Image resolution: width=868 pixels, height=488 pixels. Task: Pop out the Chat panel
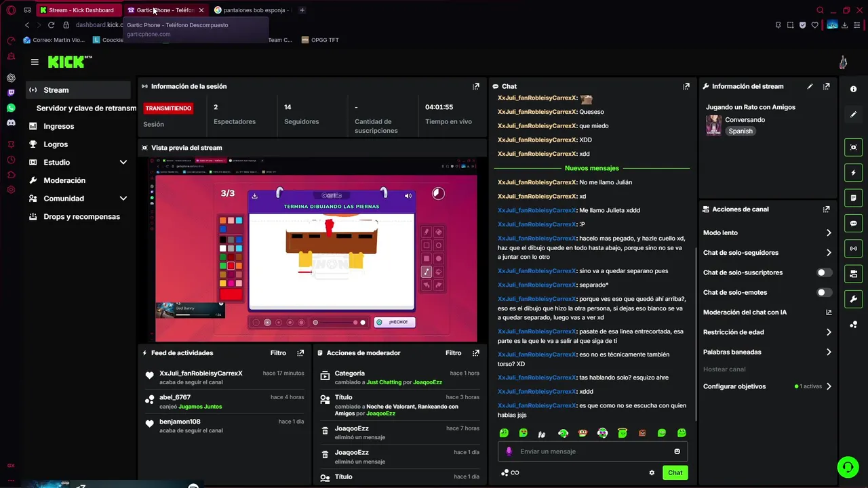click(x=686, y=86)
